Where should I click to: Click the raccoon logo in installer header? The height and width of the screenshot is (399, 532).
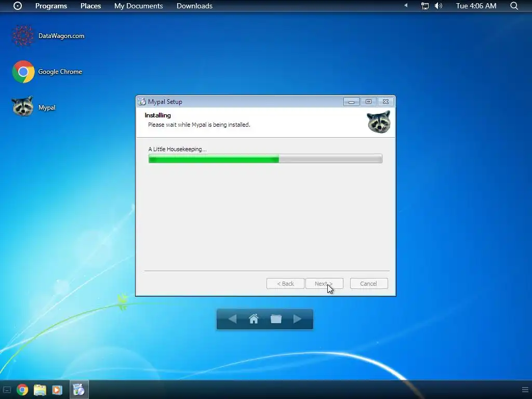[379, 122]
